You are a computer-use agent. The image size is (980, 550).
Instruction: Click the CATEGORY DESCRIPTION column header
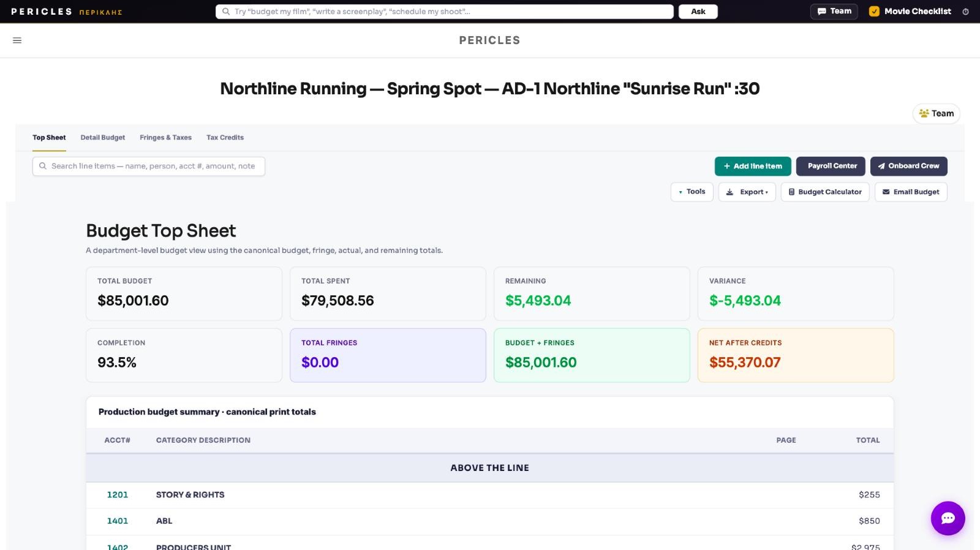tap(203, 440)
